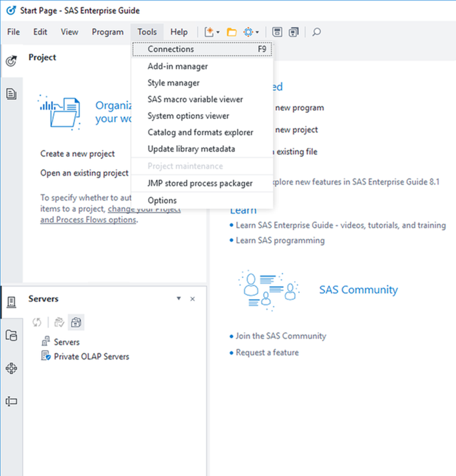Click new project link on right
The image size is (456, 476).
(296, 130)
